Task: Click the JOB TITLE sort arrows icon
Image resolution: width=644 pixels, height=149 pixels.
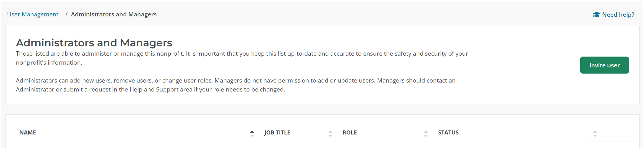Action: (330, 134)
